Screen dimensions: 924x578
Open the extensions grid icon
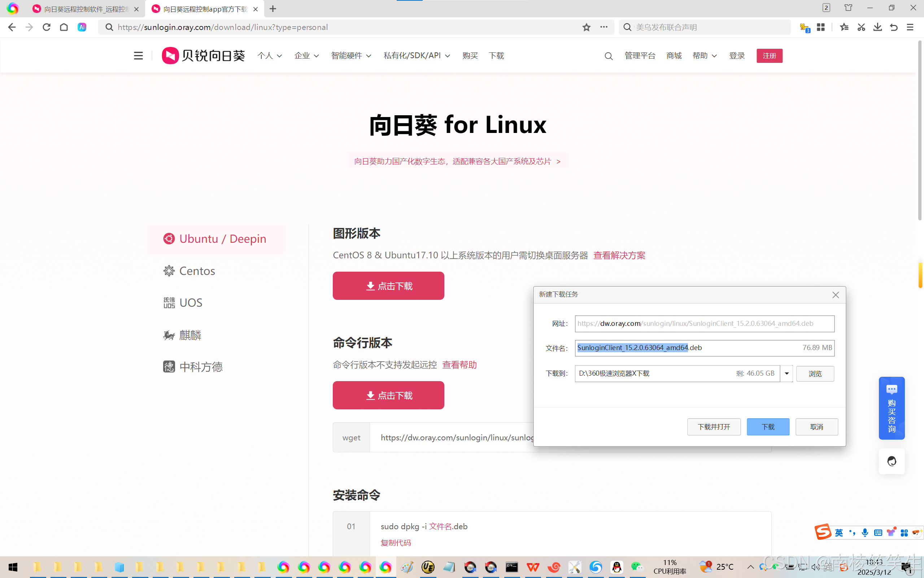[820, 27]
